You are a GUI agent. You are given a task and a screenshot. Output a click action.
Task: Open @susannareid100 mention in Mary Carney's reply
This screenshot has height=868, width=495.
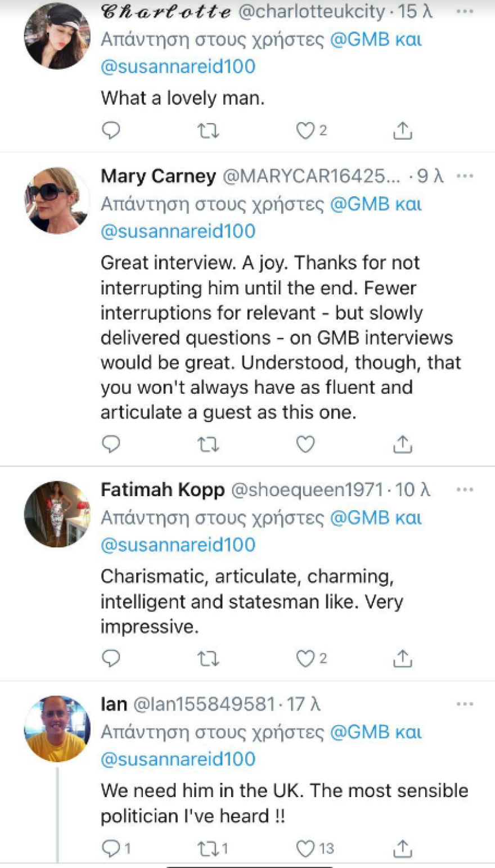pyautogui.click(x=178, y=231)
